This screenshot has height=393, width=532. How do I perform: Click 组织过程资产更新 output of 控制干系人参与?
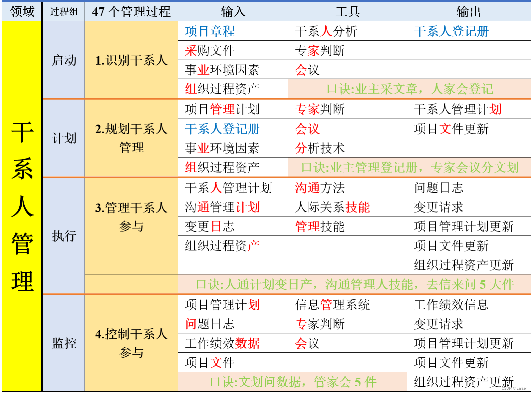[469, 382]
